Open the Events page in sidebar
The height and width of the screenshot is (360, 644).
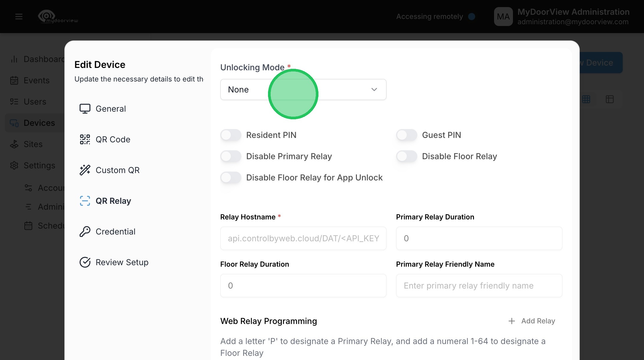(36, 80)
